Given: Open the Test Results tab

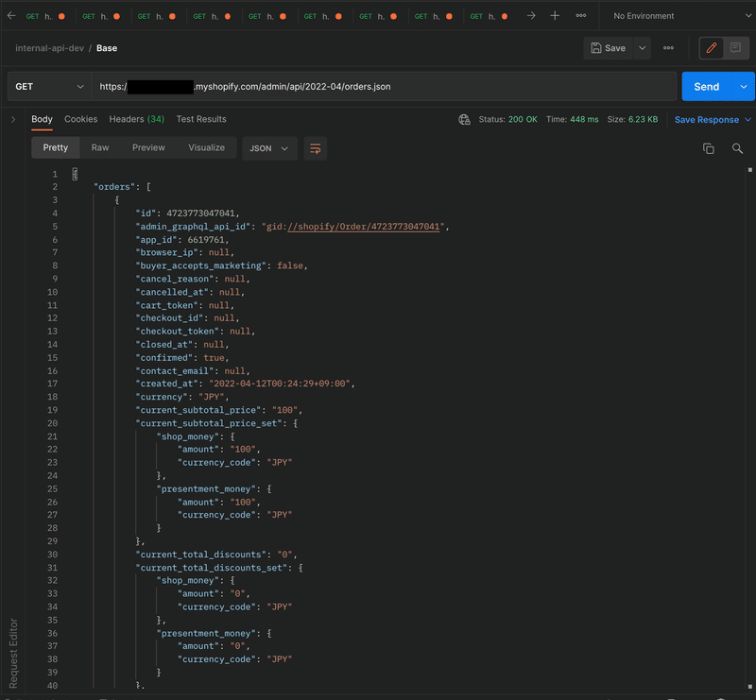Looking at the screenshot, I should point(201,120).
